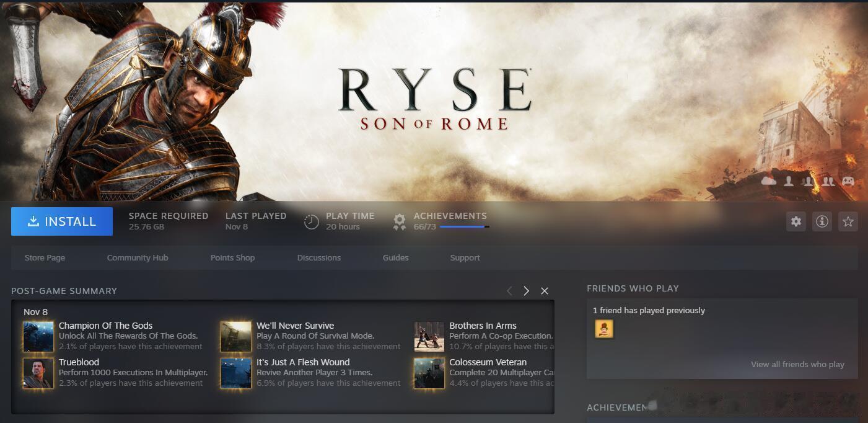Click the achievements progress bar
This screenshot has width=868, height=423.
click(464, 227)
